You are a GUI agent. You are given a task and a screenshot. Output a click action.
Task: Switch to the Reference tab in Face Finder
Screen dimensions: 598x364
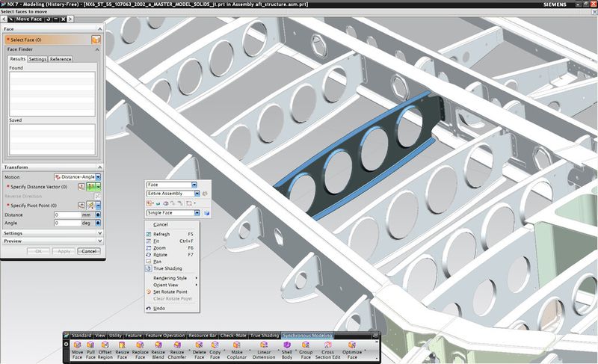coord(61,59)
